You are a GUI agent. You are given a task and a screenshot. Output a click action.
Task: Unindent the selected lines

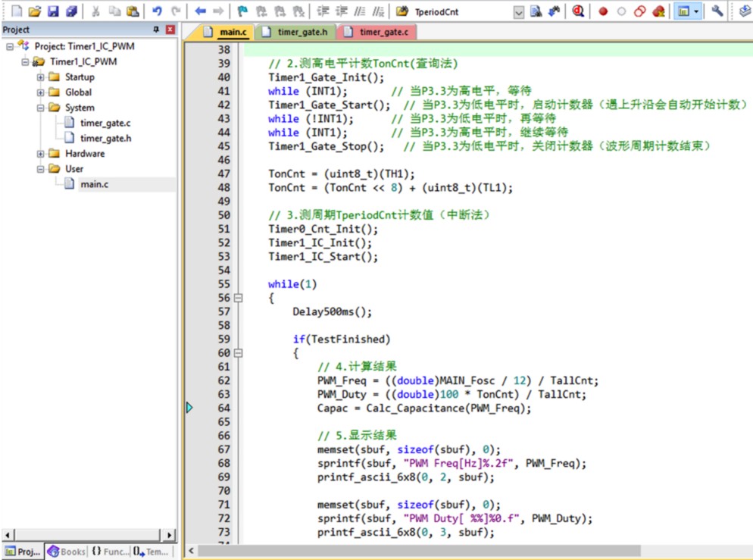pos(342,11)
